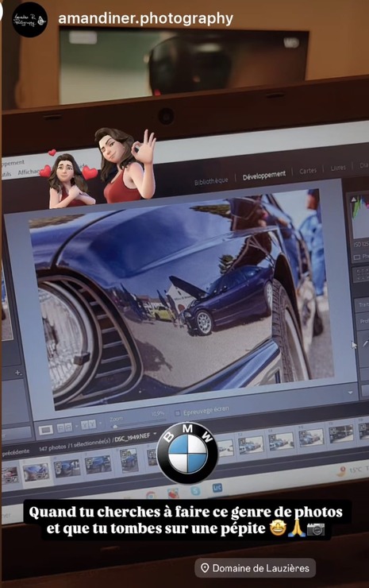
Task: Open Chrome from the Windows taskbar
Action: (151, 495)
